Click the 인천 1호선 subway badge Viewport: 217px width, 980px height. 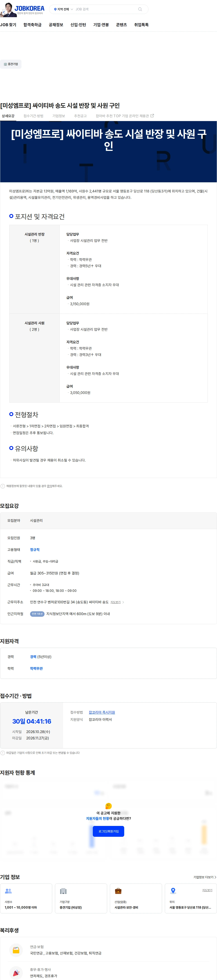(37, 614)
